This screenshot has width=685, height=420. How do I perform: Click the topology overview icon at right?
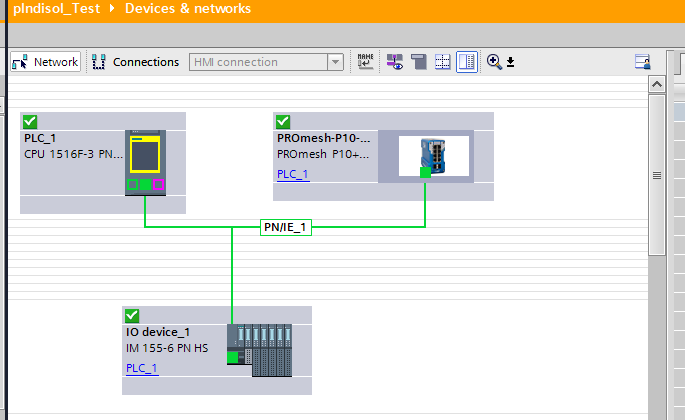coord(643,62)
